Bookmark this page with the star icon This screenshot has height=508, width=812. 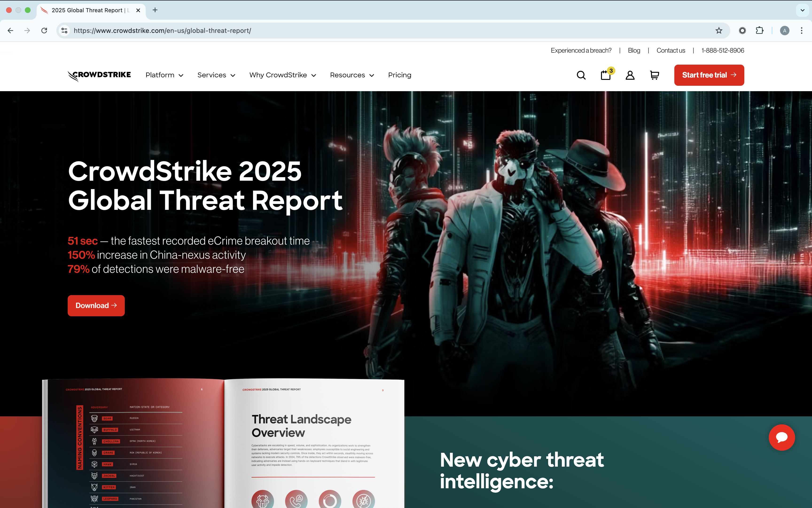pos(718,31)
